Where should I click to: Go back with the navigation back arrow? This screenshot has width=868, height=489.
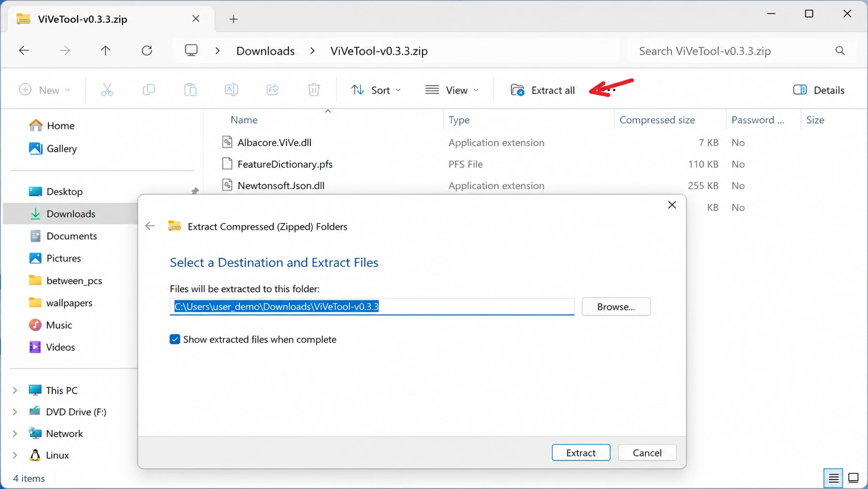tap(24, 50)
